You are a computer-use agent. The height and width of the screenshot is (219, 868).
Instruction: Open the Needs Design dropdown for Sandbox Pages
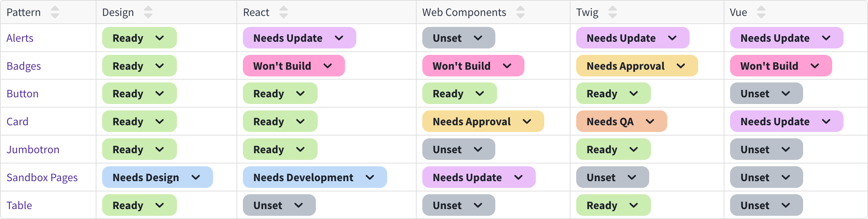coord(157,177)
